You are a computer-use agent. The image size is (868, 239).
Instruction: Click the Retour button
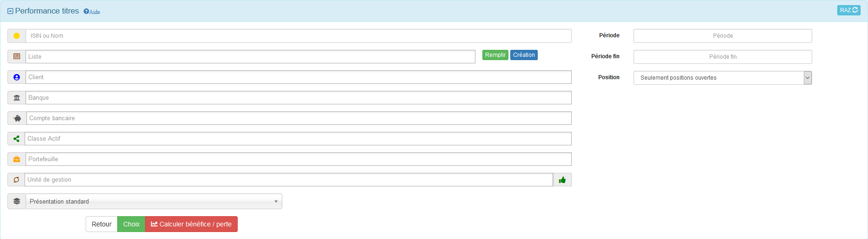coord(101,224)
